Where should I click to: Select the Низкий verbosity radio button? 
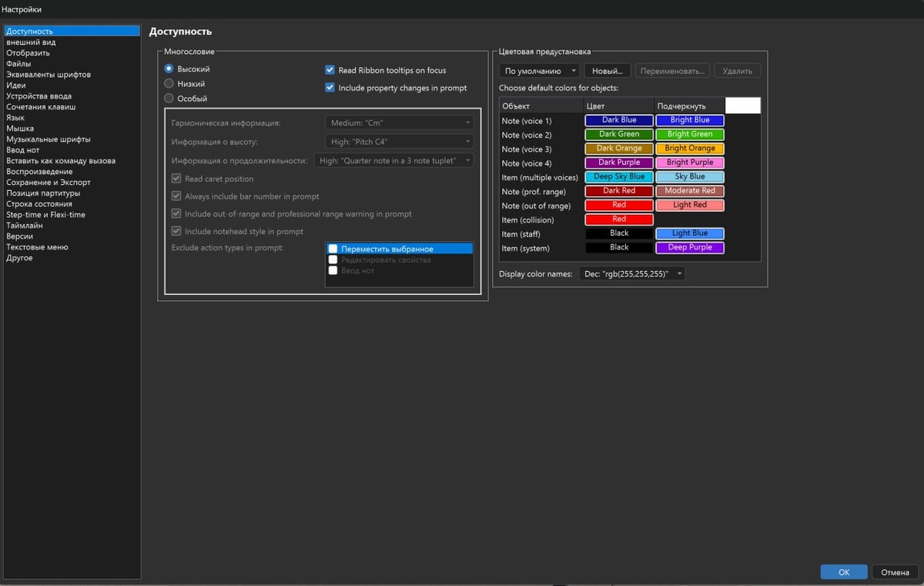click(x=169, y=83)
